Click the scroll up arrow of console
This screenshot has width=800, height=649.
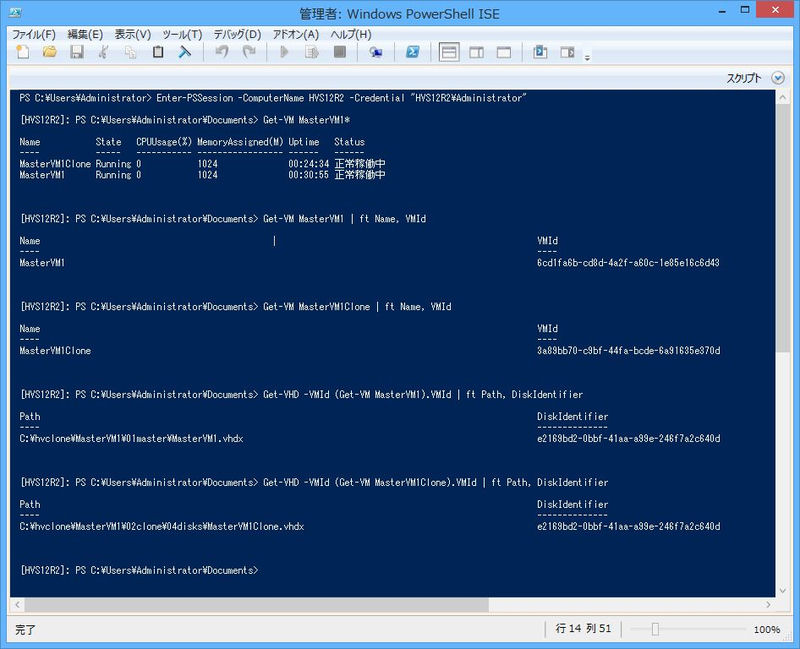[x=783, y=97]
